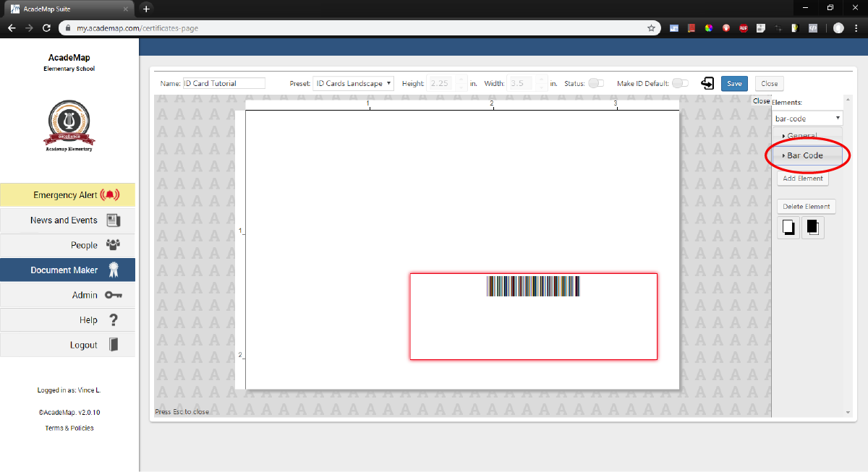Open the Admin section
Screen dimensions: 868x472
(x=67, y=295)
